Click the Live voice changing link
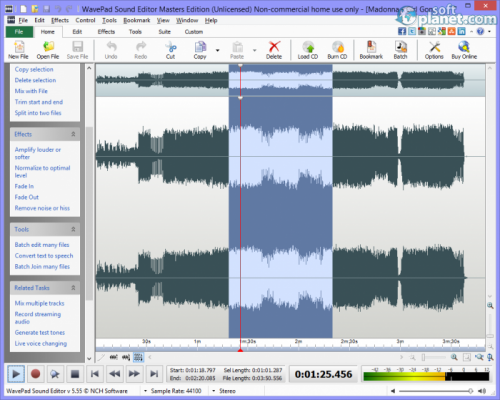This screenshot has height=400, width=500. click(x=41, y=343)
